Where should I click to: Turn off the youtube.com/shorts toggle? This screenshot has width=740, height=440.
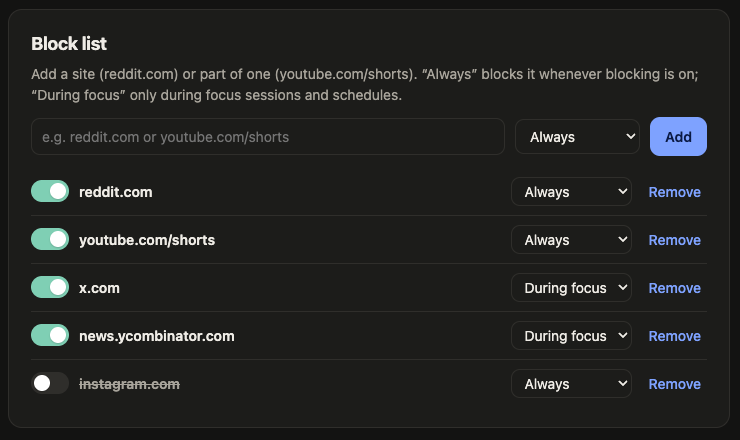[x=50, y=239]
